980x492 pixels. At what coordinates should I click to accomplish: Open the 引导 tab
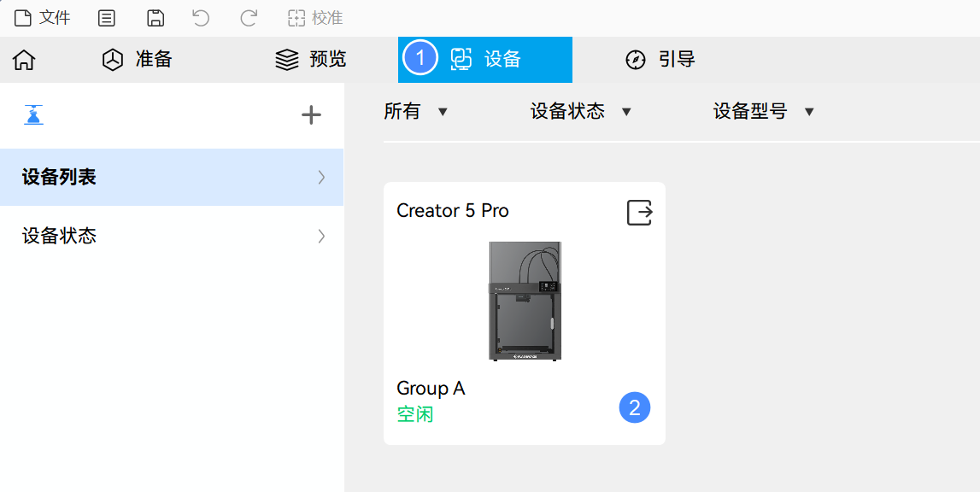(x=660, y=60)
